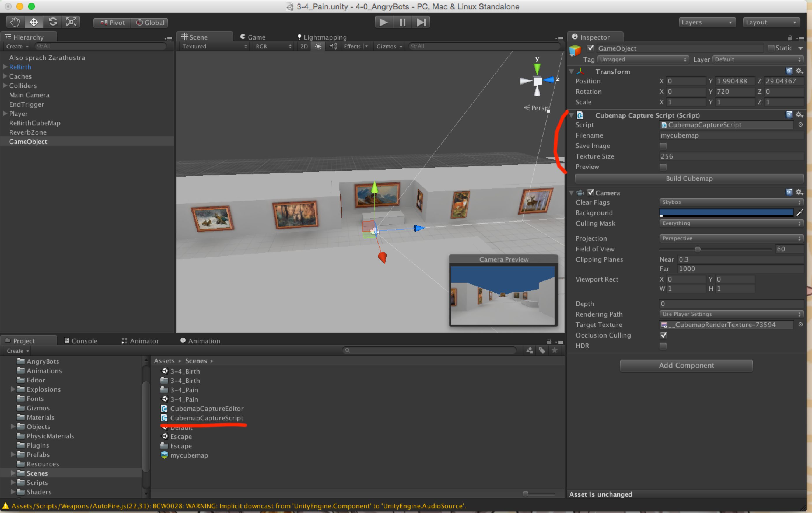Open the Console tab
The width and height of the screenshot is (812, 513).
click(81, 341)
